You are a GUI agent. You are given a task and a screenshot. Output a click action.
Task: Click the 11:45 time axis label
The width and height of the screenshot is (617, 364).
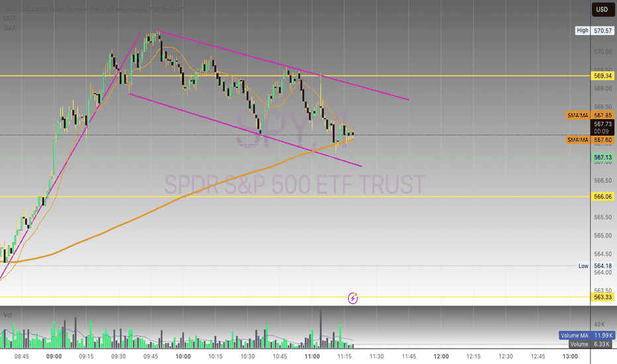point(409,357)
